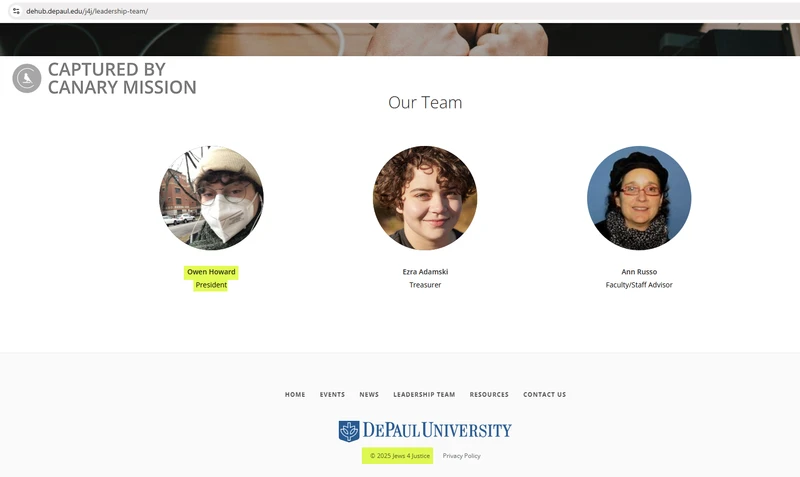The image size is (800, 477).
Task: Click the highlighted President name label
Action: 211,272
